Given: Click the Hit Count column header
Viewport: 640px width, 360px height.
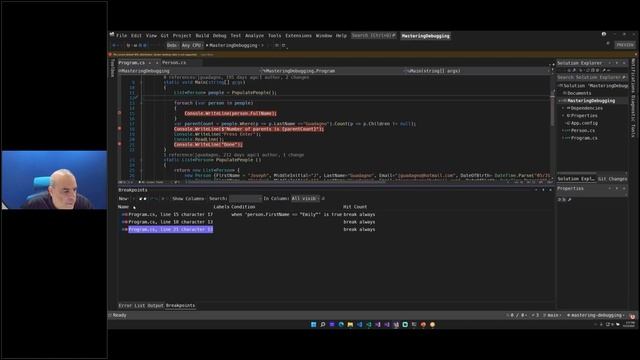Looking at the screenshot, I should point(355,207).
